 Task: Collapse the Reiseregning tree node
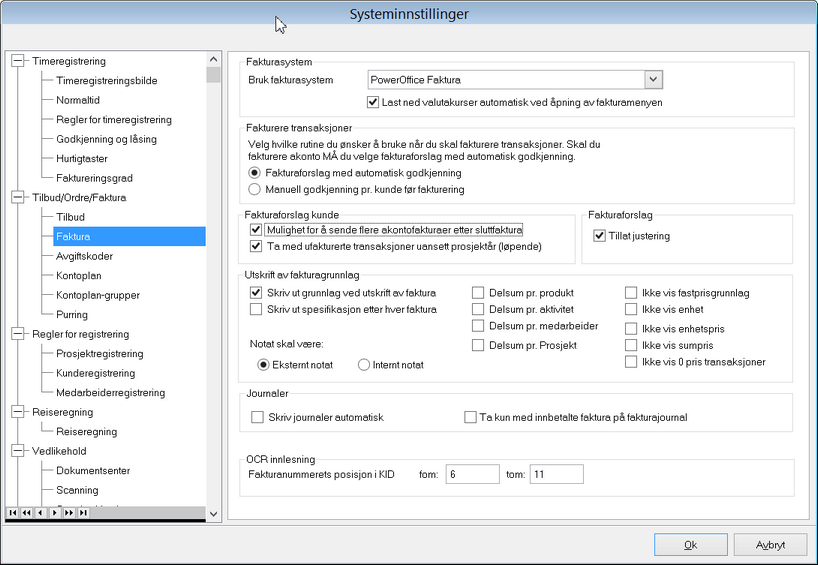18,412
